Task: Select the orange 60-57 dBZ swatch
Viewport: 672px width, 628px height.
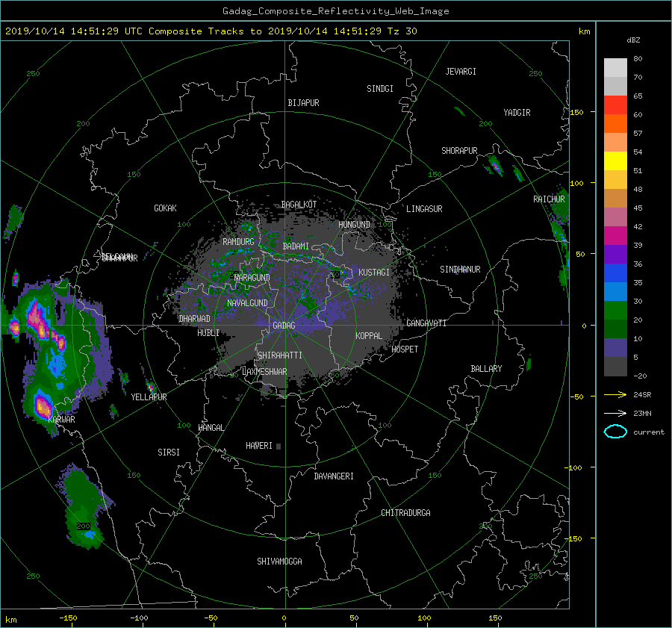Action: tap(615, 124)
